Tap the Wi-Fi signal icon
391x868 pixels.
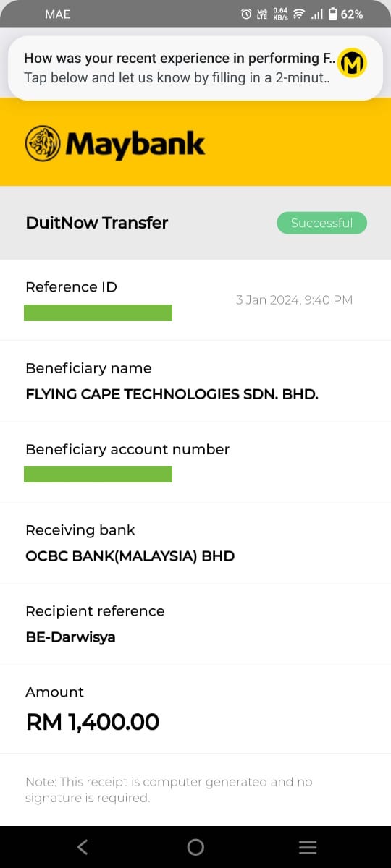[298, 14]
